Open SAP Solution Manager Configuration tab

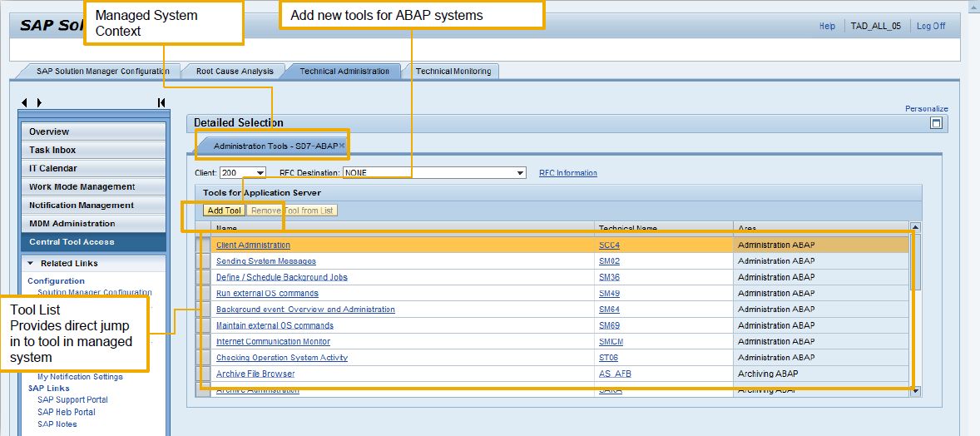tap(102, 72)
